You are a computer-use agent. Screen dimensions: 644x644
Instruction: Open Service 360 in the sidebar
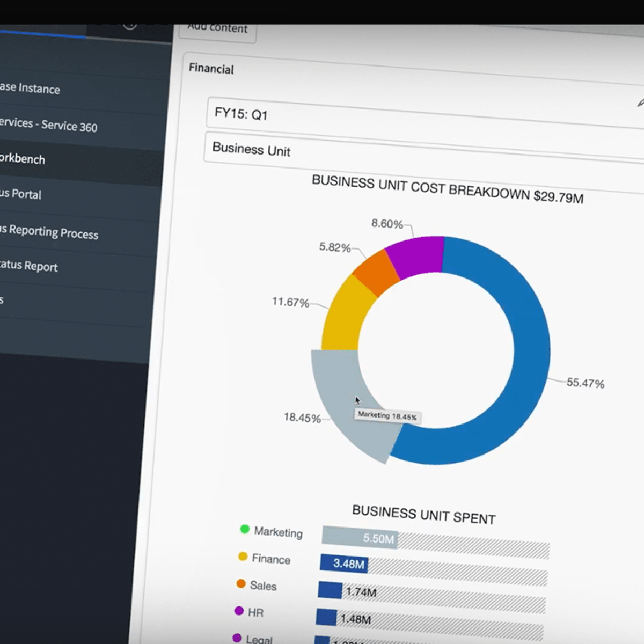[x=48, y=125]
